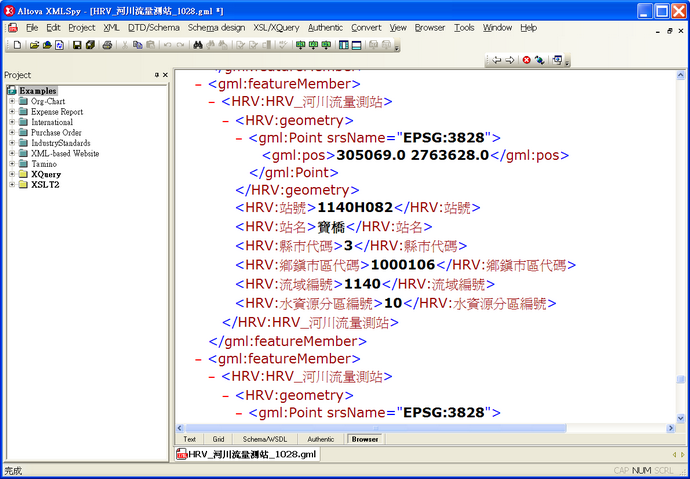The width and height of the screenshot is (690, 479).
Task: Open Find using the binoculars icon
Action: coord(198,45)
